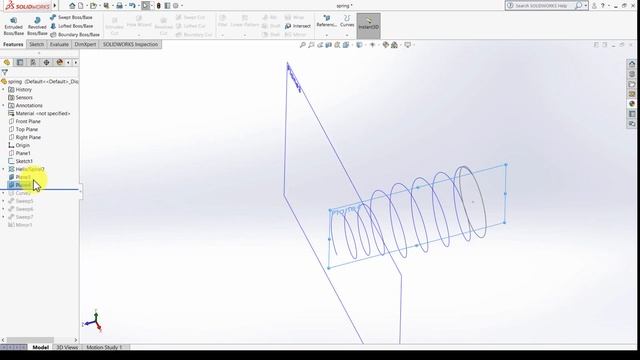
Task: Open the SOLIDWORKS Resources task pane tab
Action: [632, 64]
